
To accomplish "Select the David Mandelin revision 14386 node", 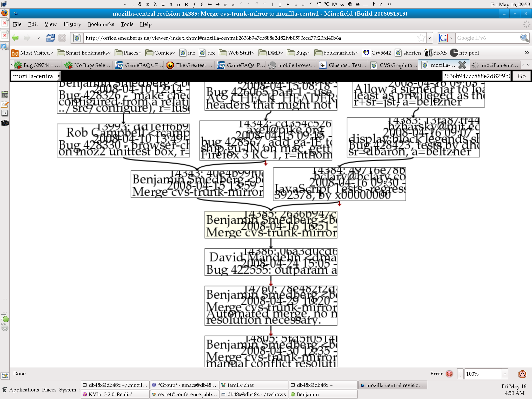I will pos(271,262).
